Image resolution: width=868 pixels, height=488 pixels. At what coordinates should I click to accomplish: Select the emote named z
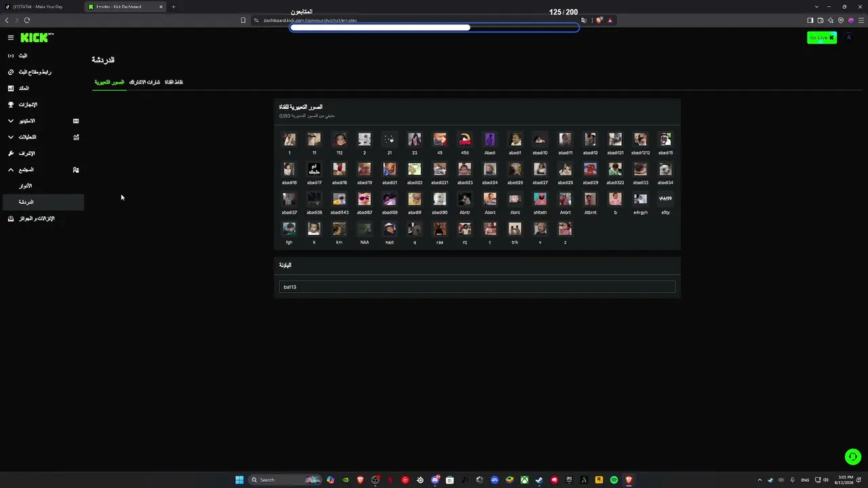[x=565, y=229]
